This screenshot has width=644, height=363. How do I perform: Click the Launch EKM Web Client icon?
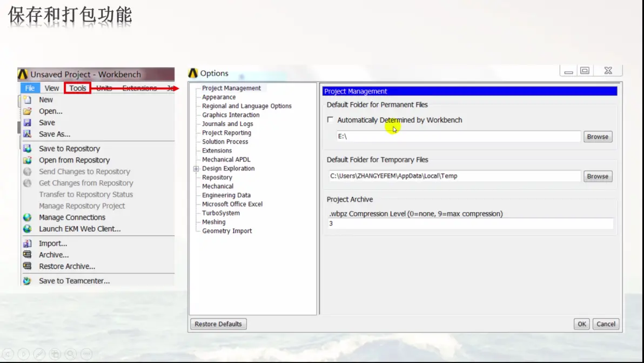(28, 229)
